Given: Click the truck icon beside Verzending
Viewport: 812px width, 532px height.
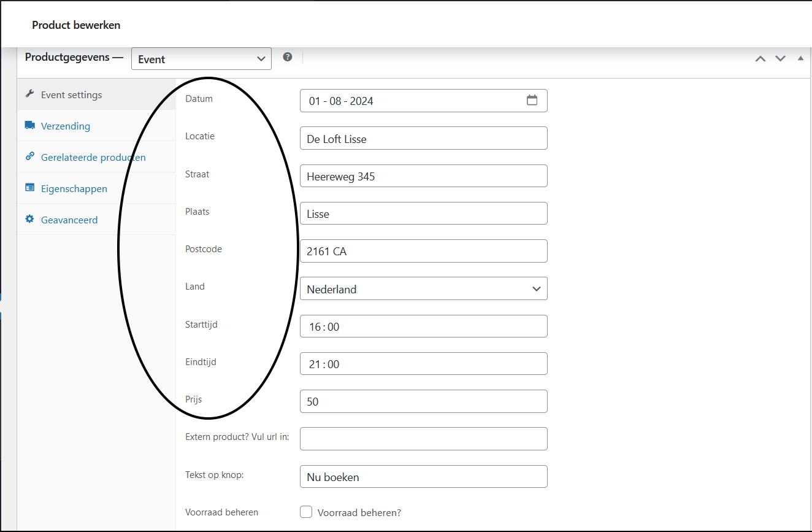Looking at the screenshot, I should pos(29,125).
